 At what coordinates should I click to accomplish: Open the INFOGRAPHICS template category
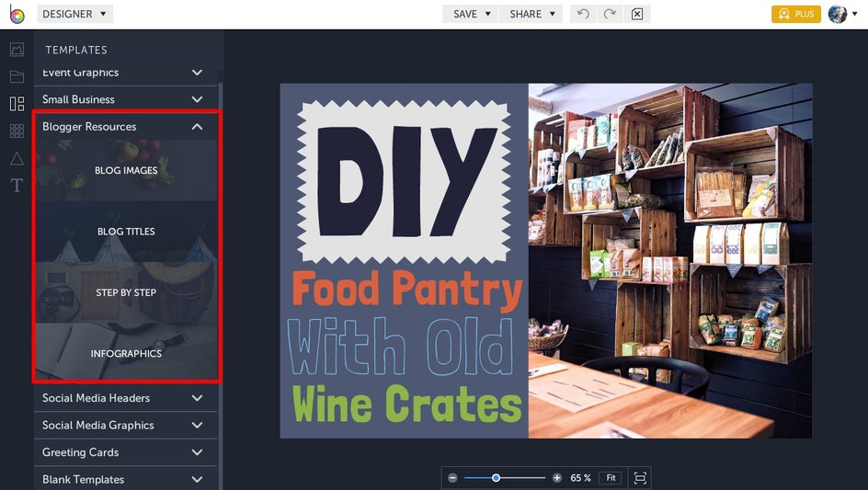pos(126,353)
